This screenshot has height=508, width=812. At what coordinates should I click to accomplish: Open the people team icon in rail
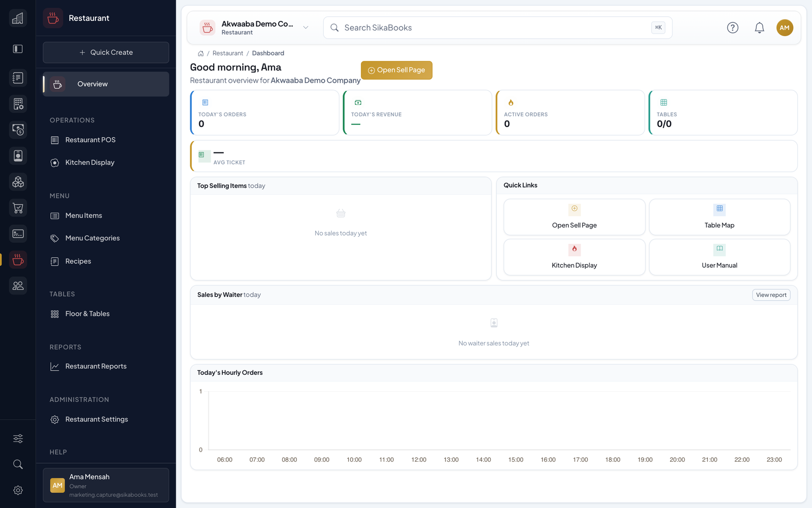[x=18, y=285]
